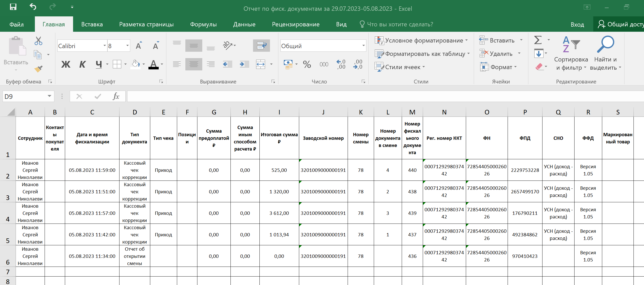Viewport: 644px width, 285px height.
Task: Open Стили ячеек gallery
Action: [x=400, y=67]
